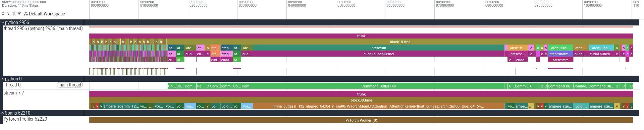Viewport: 644px width, 130px height.
Task: Click the 00:00:00 100000000 time ruler mark
Action: 593,4
